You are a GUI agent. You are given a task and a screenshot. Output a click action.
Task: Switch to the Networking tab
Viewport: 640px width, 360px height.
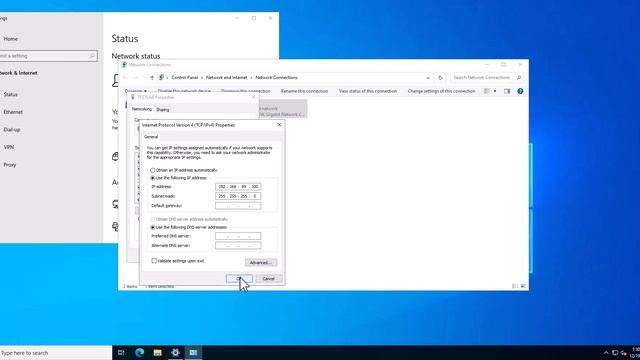142,109
